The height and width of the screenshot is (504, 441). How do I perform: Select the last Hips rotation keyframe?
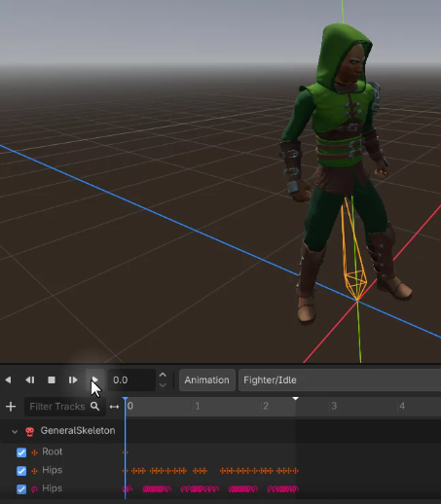(x=295, y=488)
